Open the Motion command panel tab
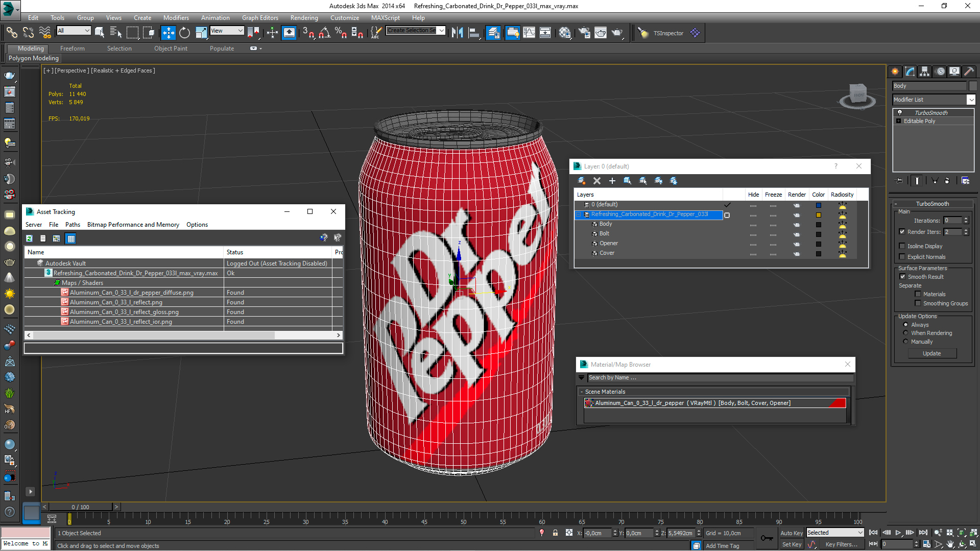Viewport: 980px width, 551px height. pyautogui.click(x=940, y=71)
